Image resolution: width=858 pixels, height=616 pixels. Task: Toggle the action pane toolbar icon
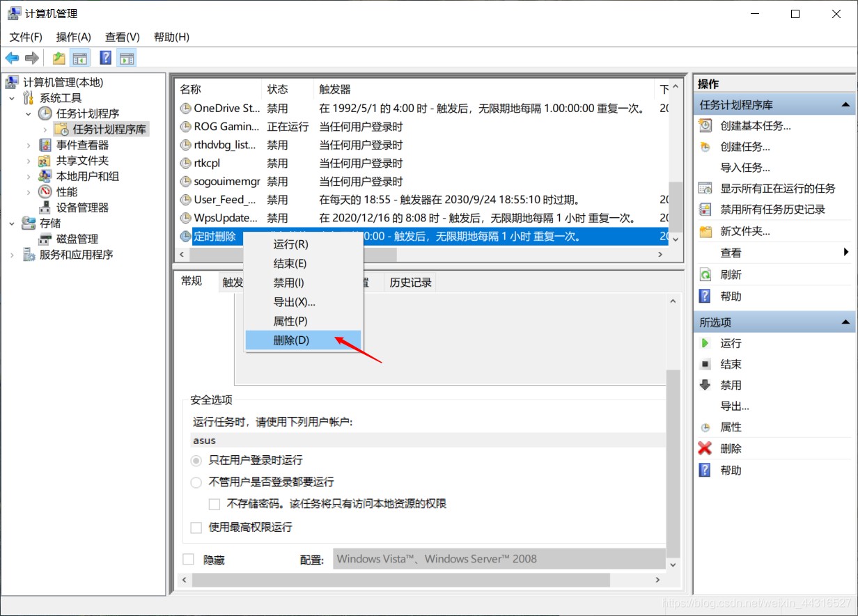(x=127, y=58)
